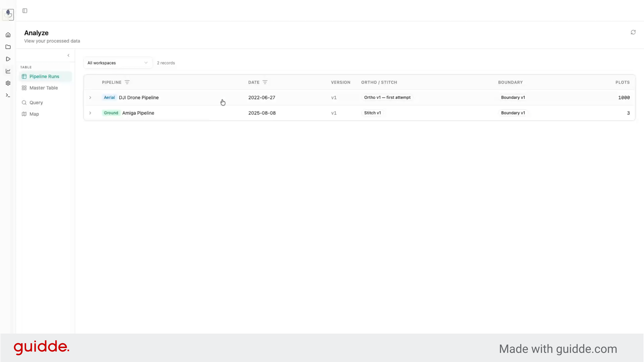
Task: Click the BOUNDARY column header
Action: 510,82
